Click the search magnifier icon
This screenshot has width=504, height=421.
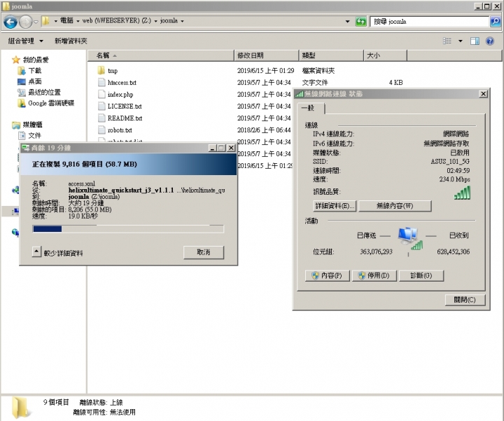496,22
